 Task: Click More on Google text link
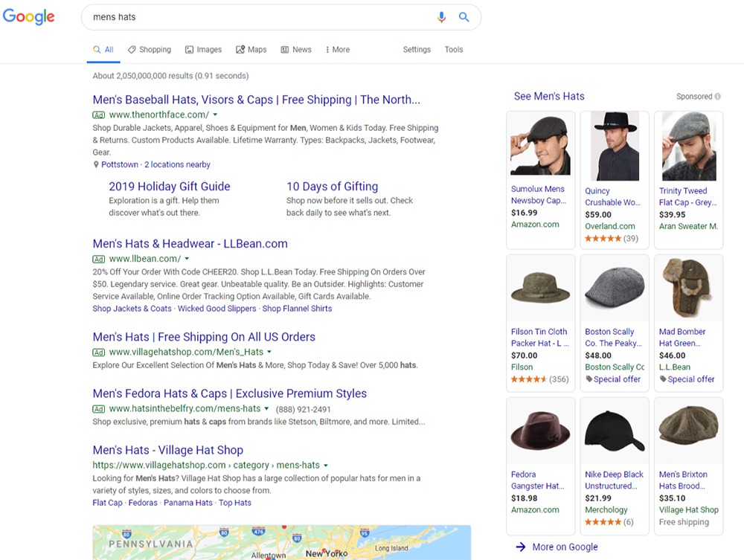565,547
